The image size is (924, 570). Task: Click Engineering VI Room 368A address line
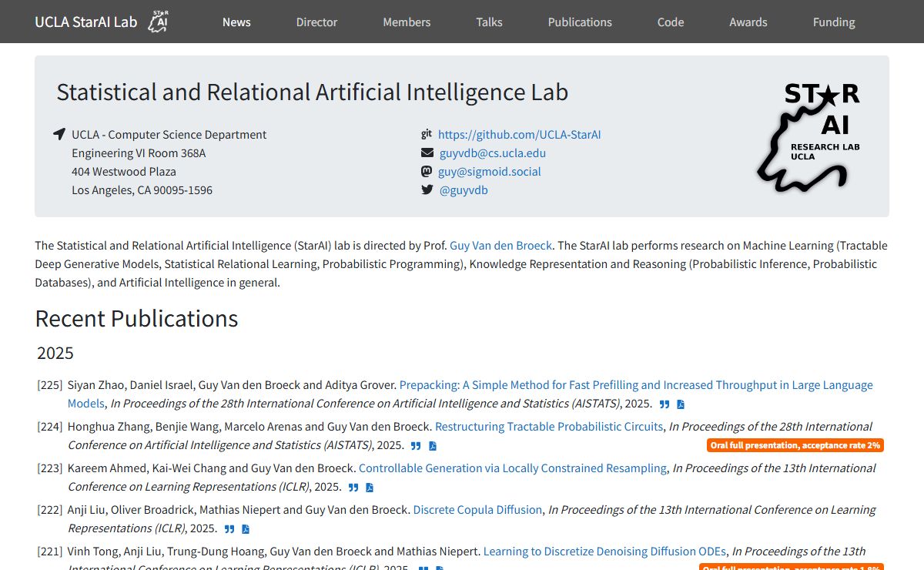pyautogui.click(x=139, y=153)
